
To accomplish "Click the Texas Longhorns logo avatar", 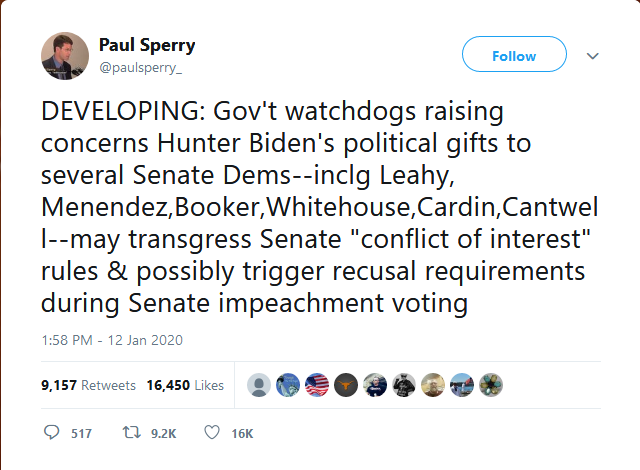I will click(346, 385).
